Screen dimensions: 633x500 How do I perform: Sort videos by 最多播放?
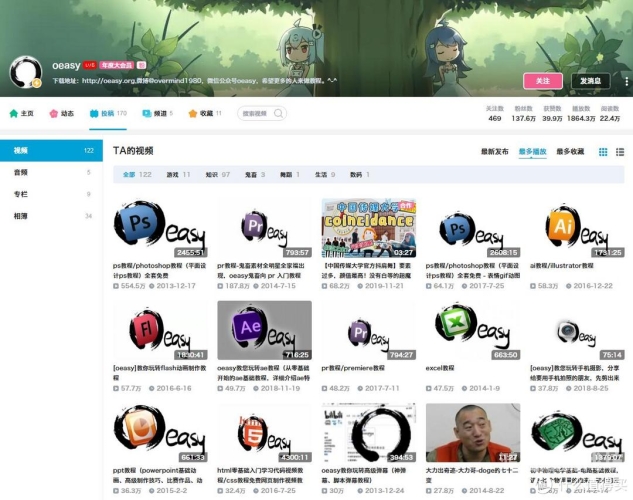click(x=532, y=151)
